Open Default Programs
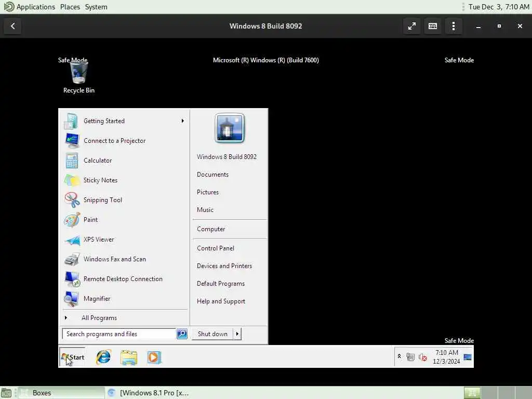This screenshot has width=532, height=399. tap(220, 284)
